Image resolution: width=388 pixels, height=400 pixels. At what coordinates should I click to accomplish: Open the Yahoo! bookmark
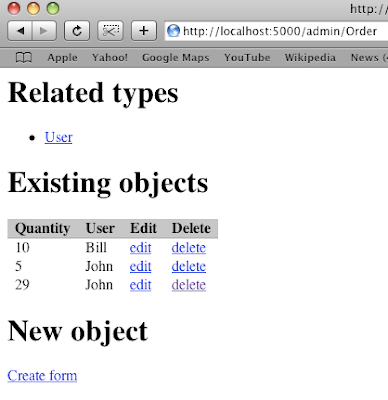pyautogui.click(x=110, y=58)
